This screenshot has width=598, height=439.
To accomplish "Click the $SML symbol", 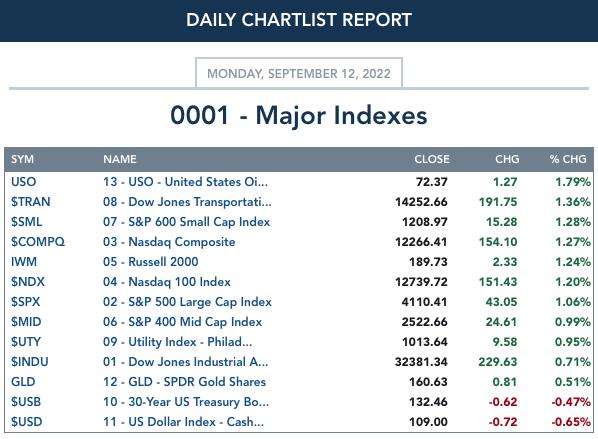I will pyautogui.click(x=26, y=222).
